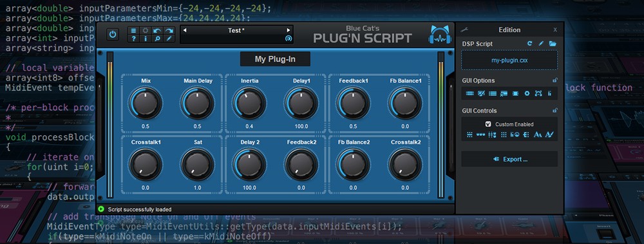
Task: Click the GUI Controls AA font size icon
Action: (x=538, y=135)
